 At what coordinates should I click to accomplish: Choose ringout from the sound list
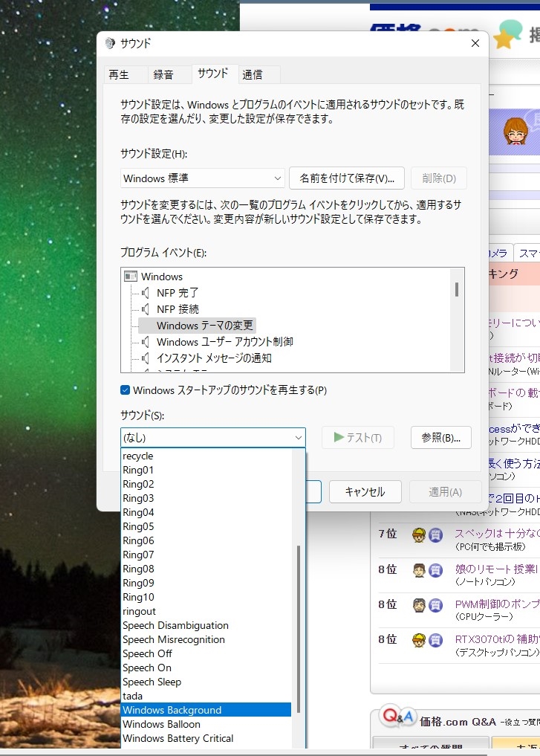coord(206,611)
